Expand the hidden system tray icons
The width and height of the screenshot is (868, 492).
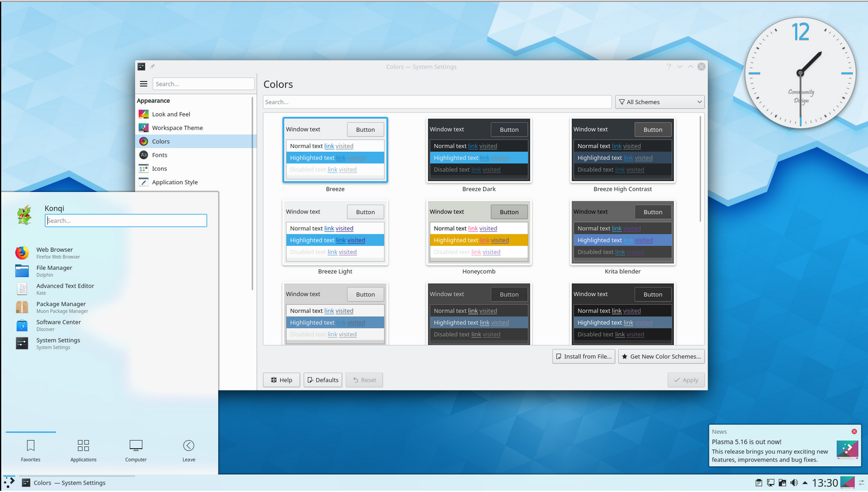coord(804,482)
